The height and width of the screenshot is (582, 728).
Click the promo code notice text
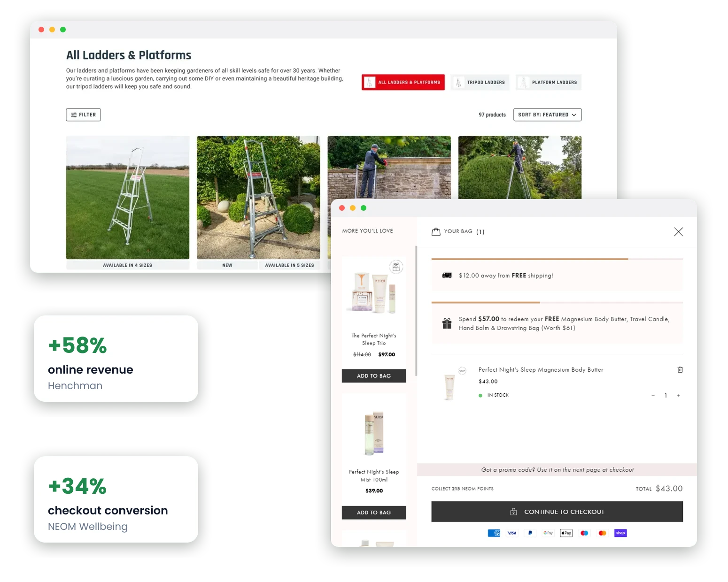(558, 470)
